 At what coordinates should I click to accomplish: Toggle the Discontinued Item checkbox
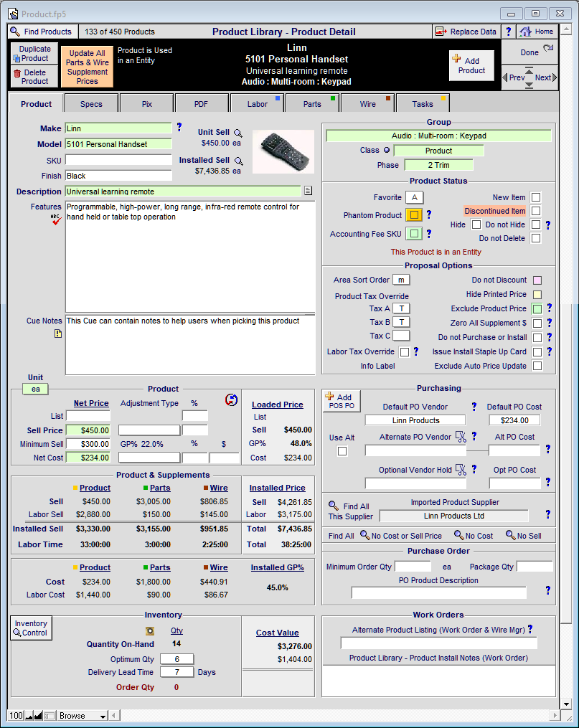[536, 211]
